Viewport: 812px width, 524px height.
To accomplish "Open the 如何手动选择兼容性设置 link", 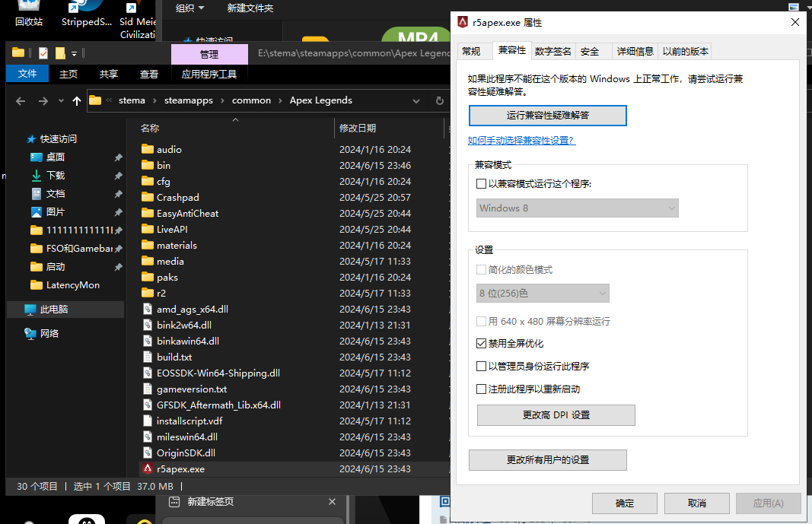I will pos(521,141).
